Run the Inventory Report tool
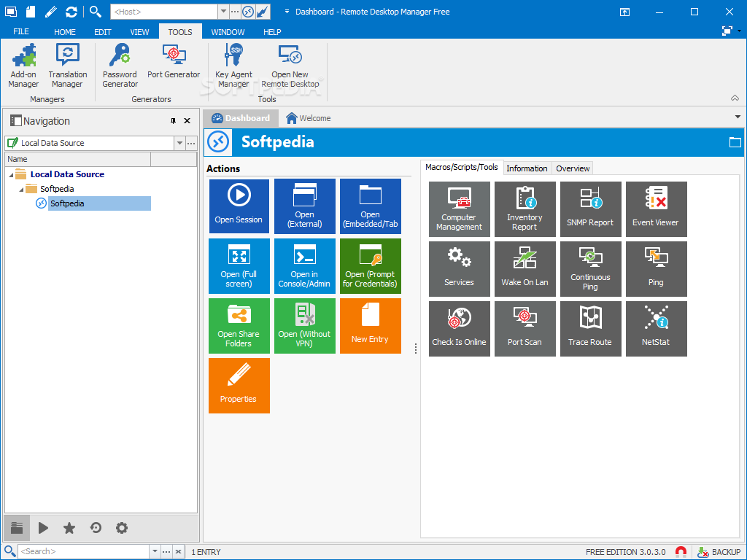 525,209
